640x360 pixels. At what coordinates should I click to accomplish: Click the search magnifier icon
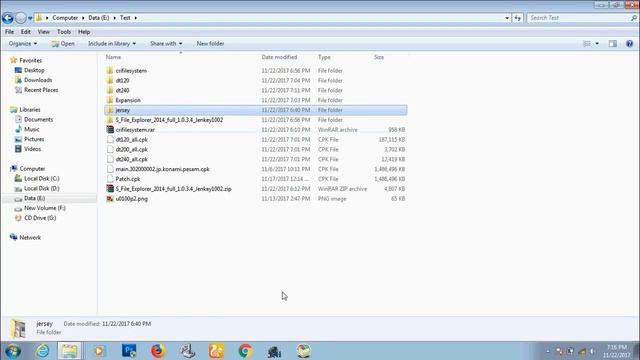point(633,18)
